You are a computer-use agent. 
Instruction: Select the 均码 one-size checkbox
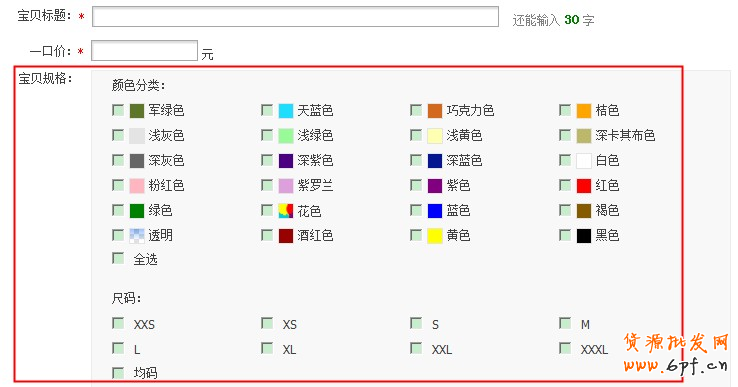[118, 373]
